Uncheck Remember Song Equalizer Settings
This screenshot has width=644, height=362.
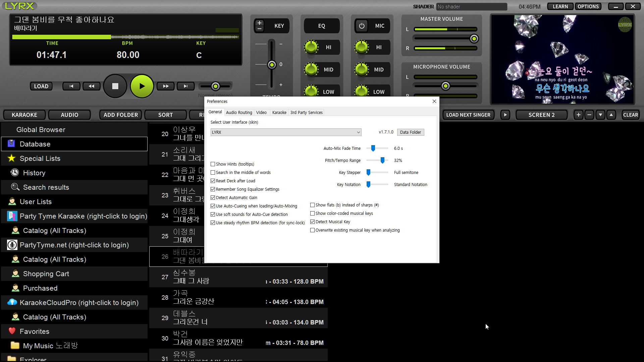pos(213,189)
